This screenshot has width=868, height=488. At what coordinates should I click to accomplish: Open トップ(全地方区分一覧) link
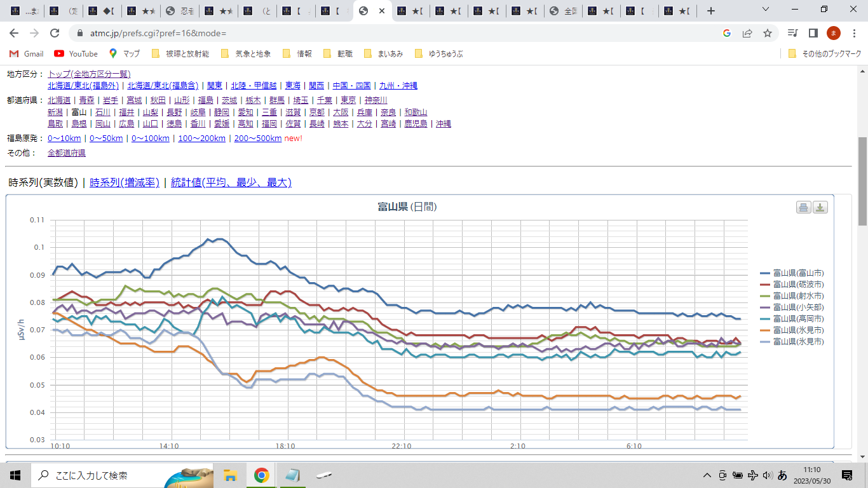pos(89,74)
